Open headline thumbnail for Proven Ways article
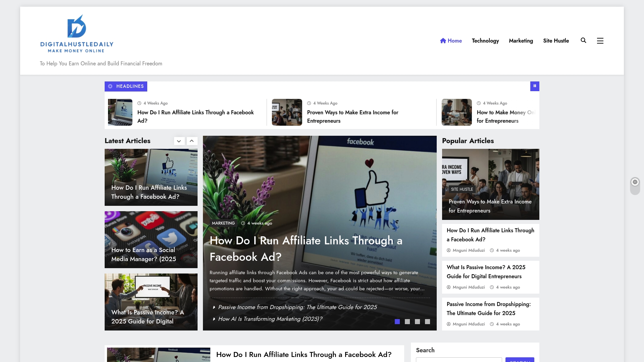Image resolution: width=644 pixels, height=362 pixels. (287, 112)
